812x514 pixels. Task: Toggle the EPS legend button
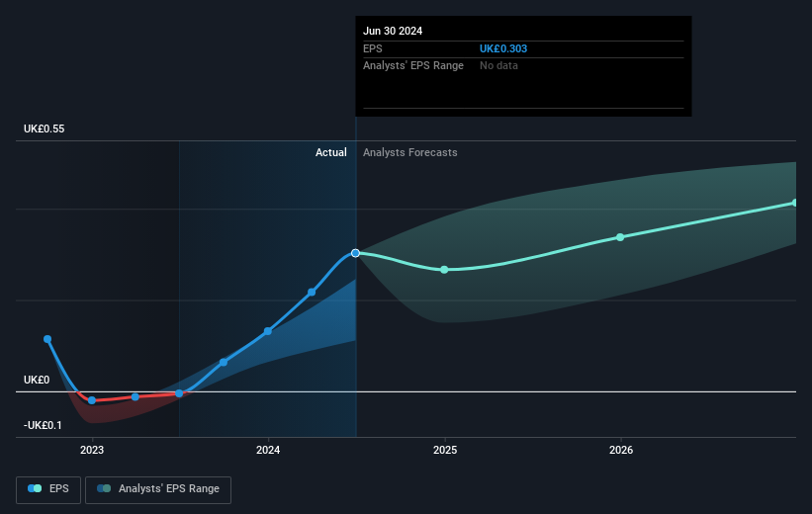(x=48, y=489)
